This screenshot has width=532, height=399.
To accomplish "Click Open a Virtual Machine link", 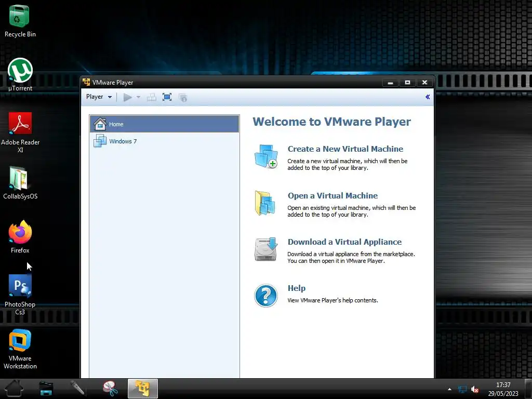I will (x=332, y=196).
